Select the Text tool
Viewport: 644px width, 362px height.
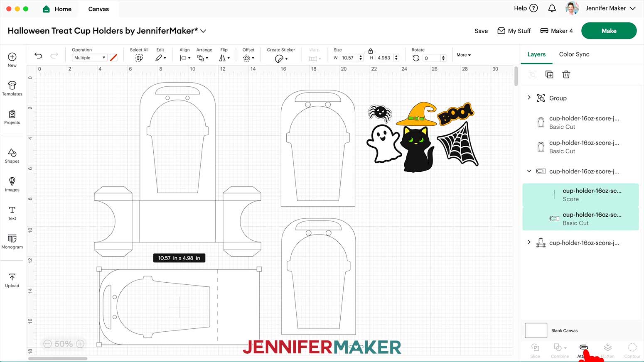12,213
